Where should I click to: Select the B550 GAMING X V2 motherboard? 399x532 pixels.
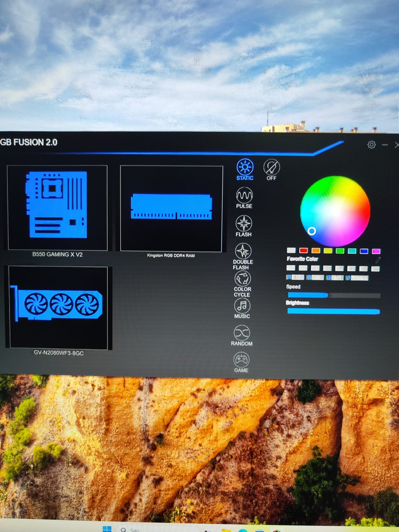57,208
